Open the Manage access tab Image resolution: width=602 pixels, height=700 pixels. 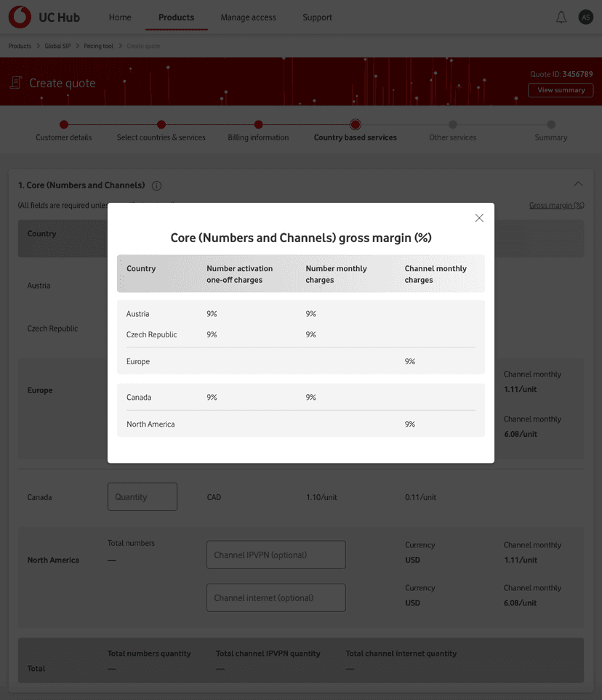249,17
